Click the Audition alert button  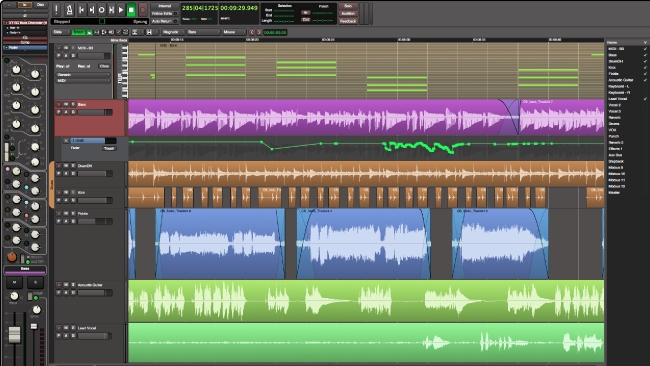348,13
